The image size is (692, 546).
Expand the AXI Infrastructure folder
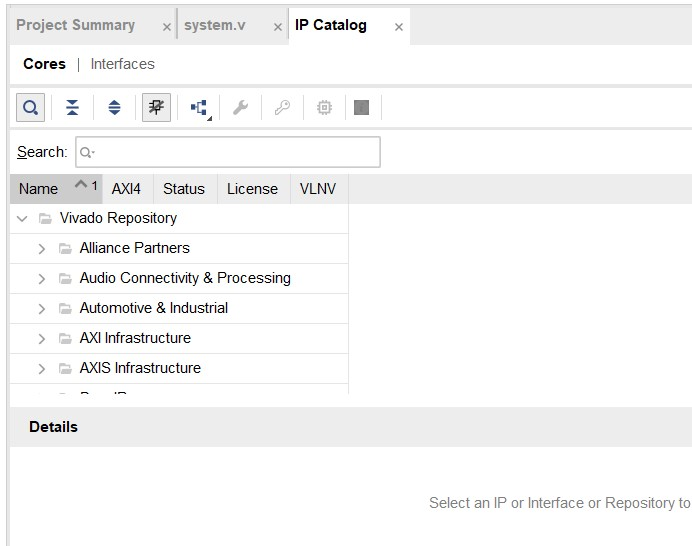tap(41, 339)
